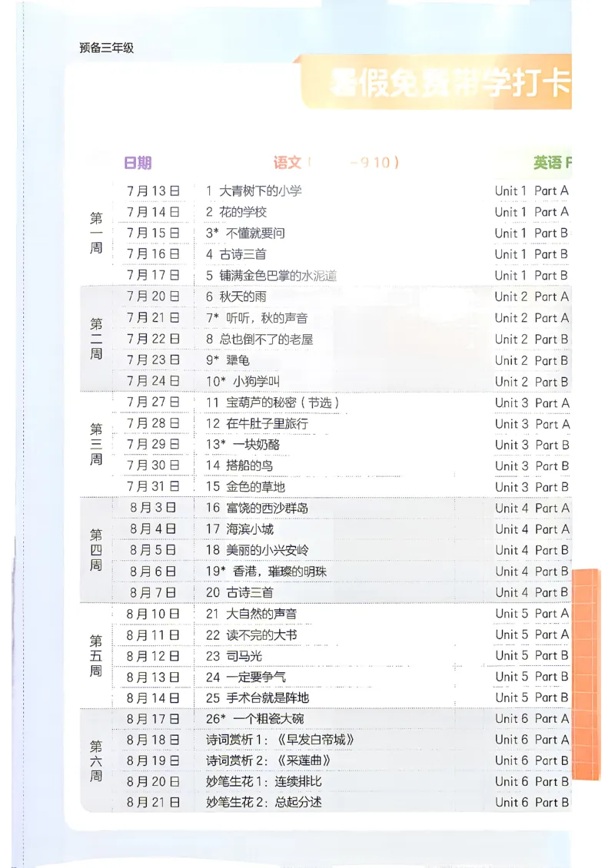Click "Unit 5 Part B" in 8月14日 row
615x868 pixels.
coord(532,698)
